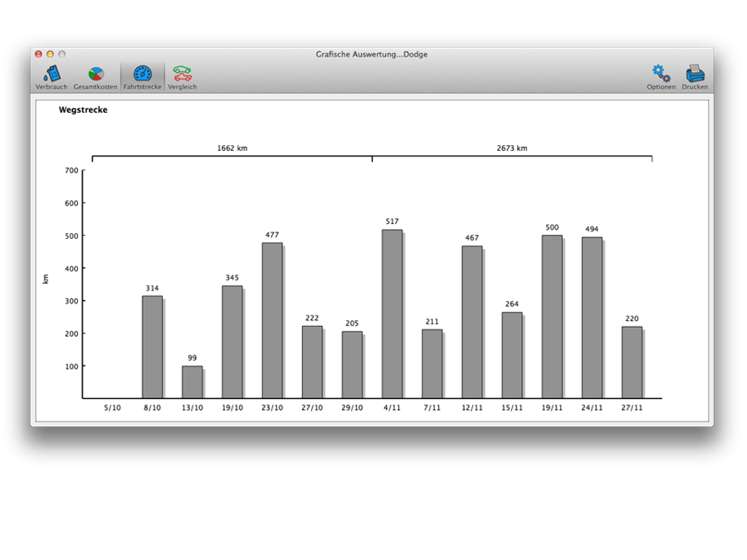
Task: Open Optionen gear settings
Action: coord(661,75)
